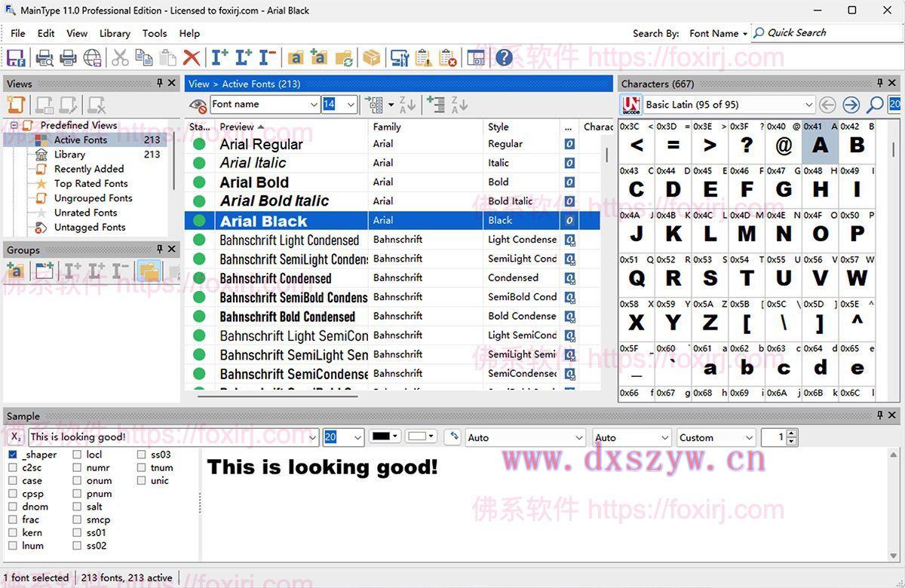Enable the kern feature checkbox
Viewport: 905px width, 588px height.
tap(12, 532)
